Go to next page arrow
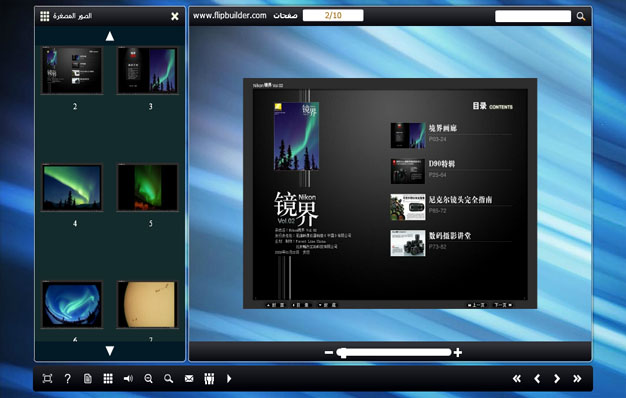This screenshot has height=398, width=626. pyautogui.click(x=557, y=378)
